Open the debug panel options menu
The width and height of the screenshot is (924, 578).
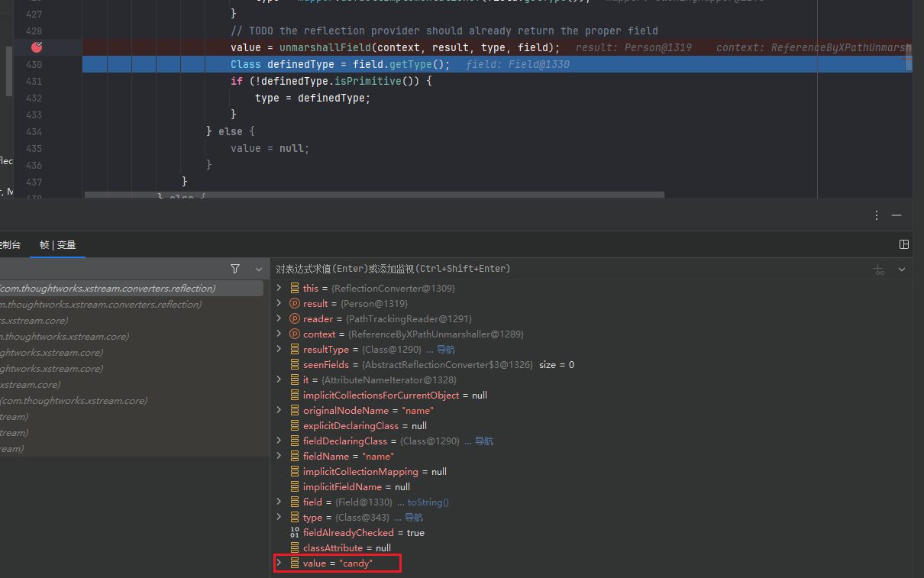pos(877,216)
